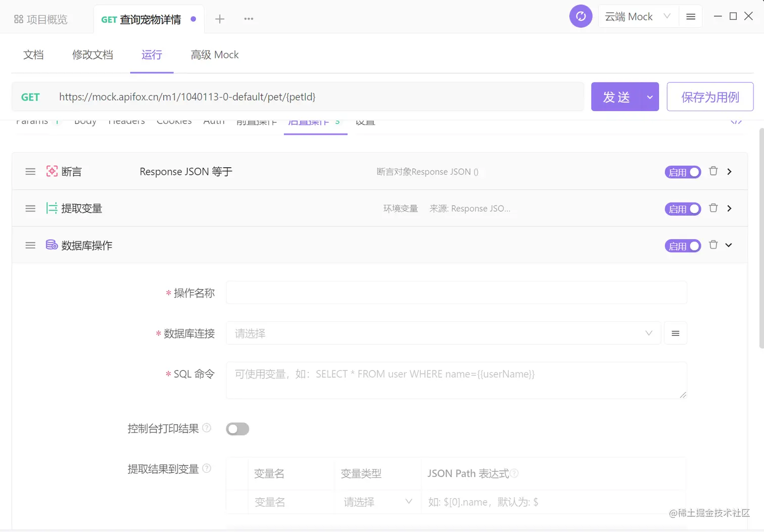Click the 数据库操作 database icon
The height and width of the screenshot is (532, 764).
coord(52,245)
